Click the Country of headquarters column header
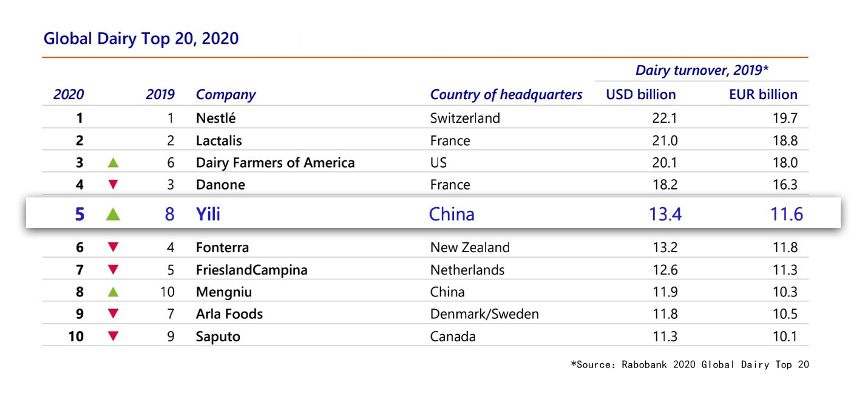This screenshot has width=868, height=393. tap(506, 95)
